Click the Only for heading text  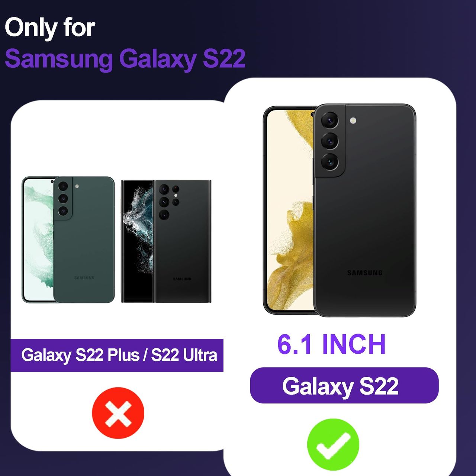pos(50,28)
